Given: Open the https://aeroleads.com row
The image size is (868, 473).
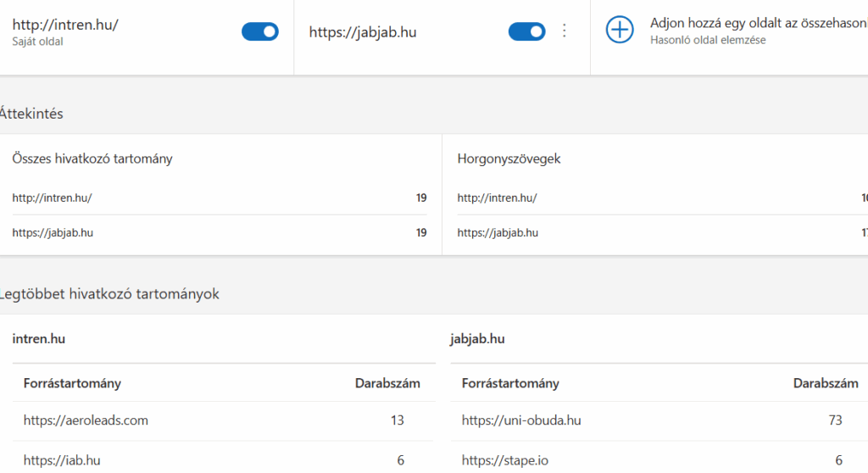Looking at the screenshot, I should pyautogui.click(x=224, y=420).
